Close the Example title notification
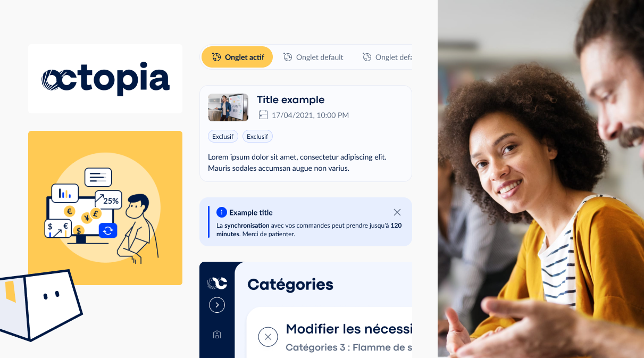This screenshot has height=358, width=644. pyautogui.click(x=397, y=212)
